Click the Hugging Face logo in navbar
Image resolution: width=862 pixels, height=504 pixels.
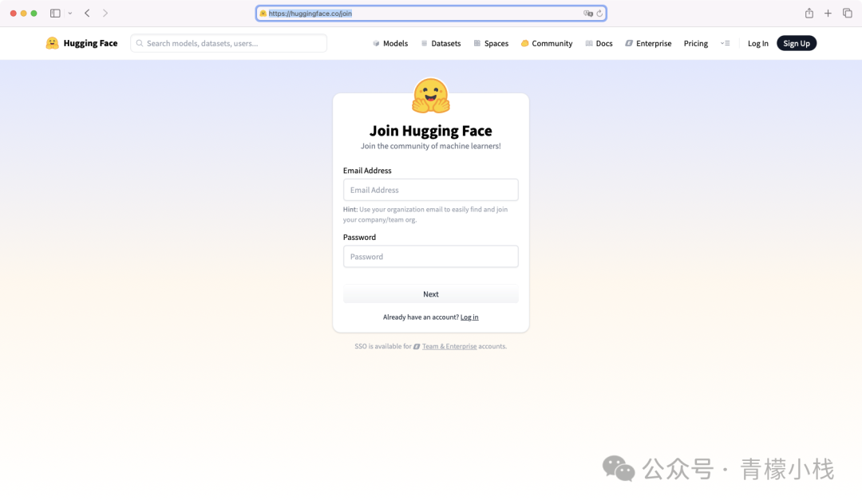[52, 43]
